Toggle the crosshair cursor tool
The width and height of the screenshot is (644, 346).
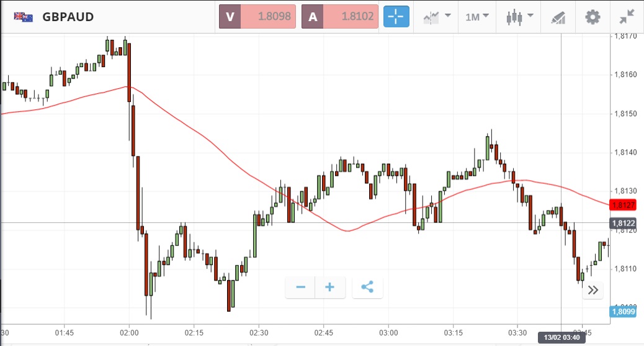click(x=396, y=17)
